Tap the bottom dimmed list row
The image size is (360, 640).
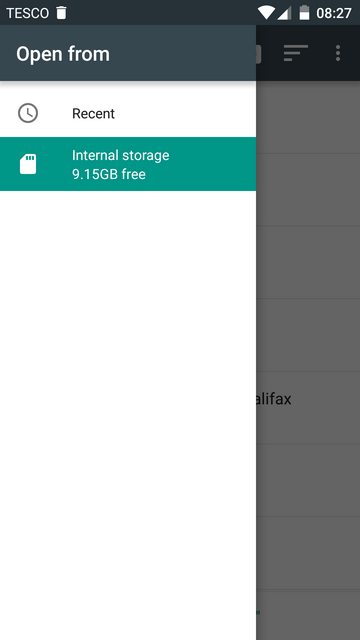pyautogui.click(x=308, y=615)
